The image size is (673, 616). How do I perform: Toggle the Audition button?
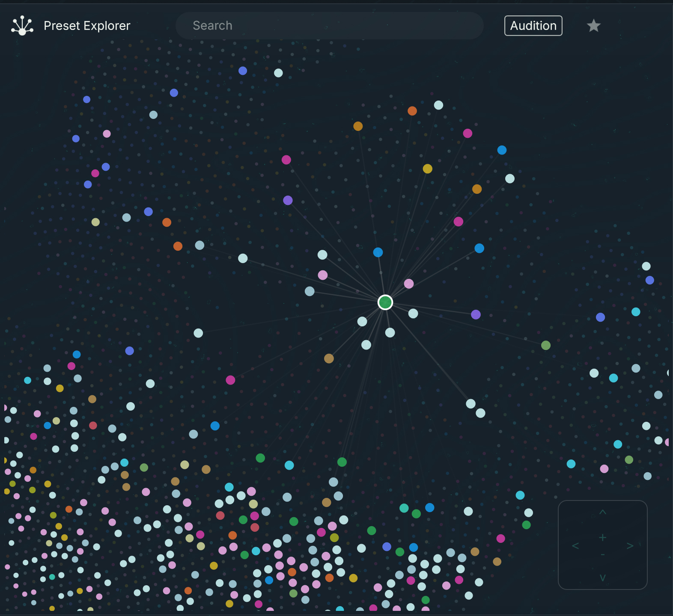[533, 26]
